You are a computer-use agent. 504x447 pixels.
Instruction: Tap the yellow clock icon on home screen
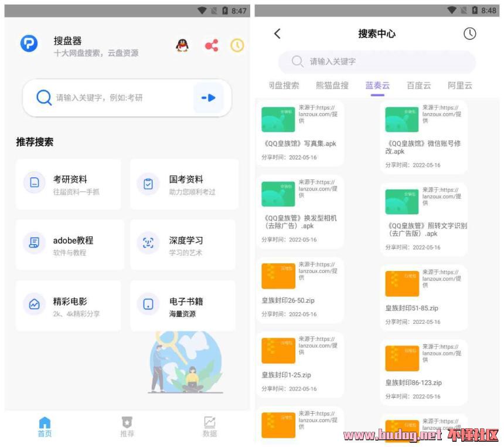[x=237, y=45]
